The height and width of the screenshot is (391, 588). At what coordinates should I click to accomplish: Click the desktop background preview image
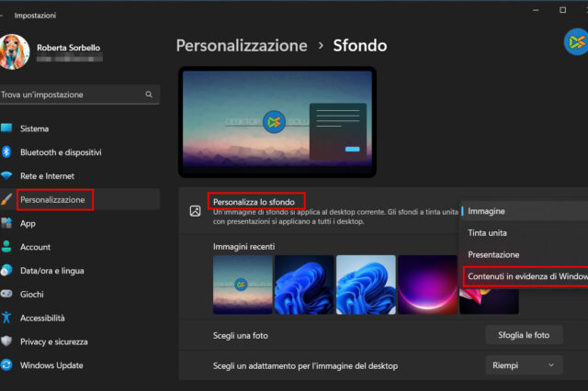pos(277,121)
